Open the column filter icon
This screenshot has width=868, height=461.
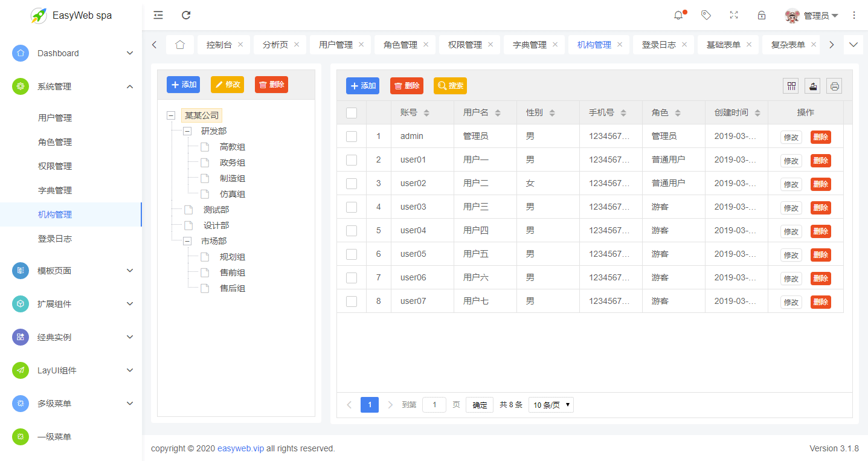(791, 86)
